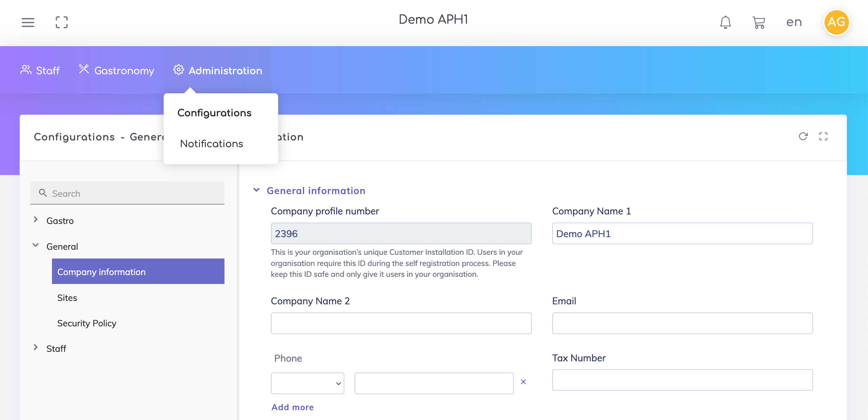This screenshot has height=420, width=868.
Task: Open the hamburger navigation menu
Action: 28,22
